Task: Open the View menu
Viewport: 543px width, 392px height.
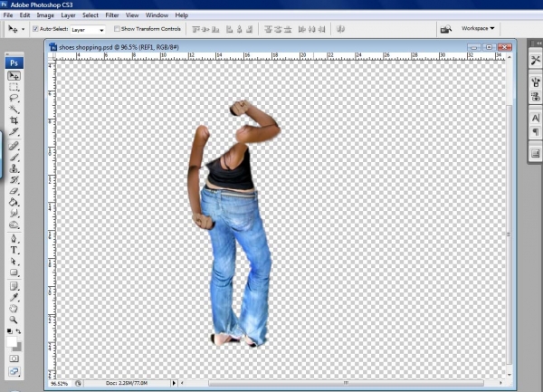Action: click(132, 15)
